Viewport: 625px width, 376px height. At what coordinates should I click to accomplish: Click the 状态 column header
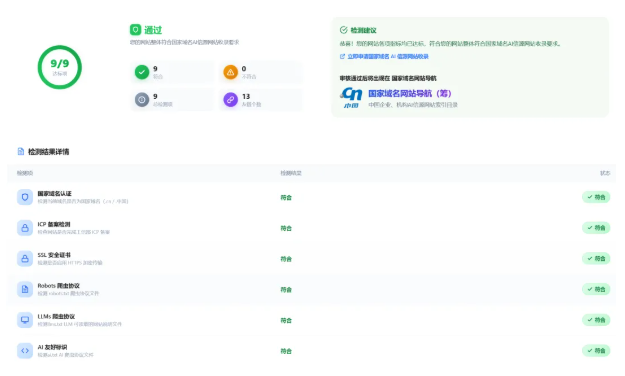click(605, 173)
